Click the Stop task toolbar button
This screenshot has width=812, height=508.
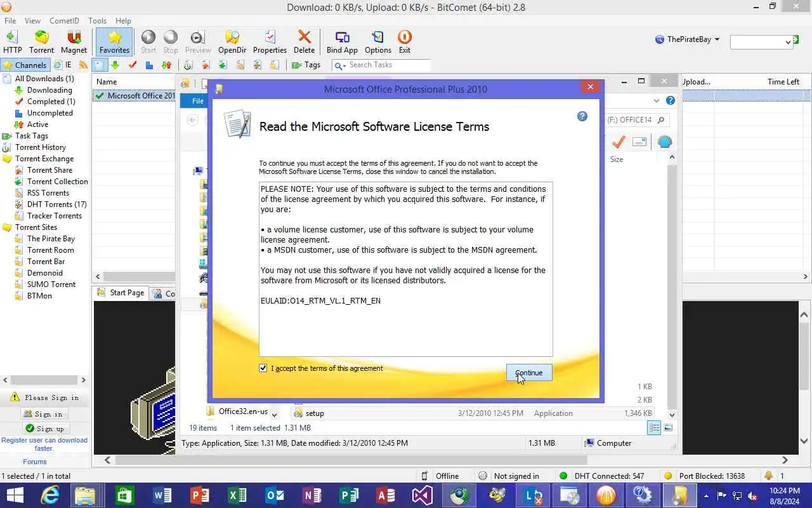pos(171,42)
